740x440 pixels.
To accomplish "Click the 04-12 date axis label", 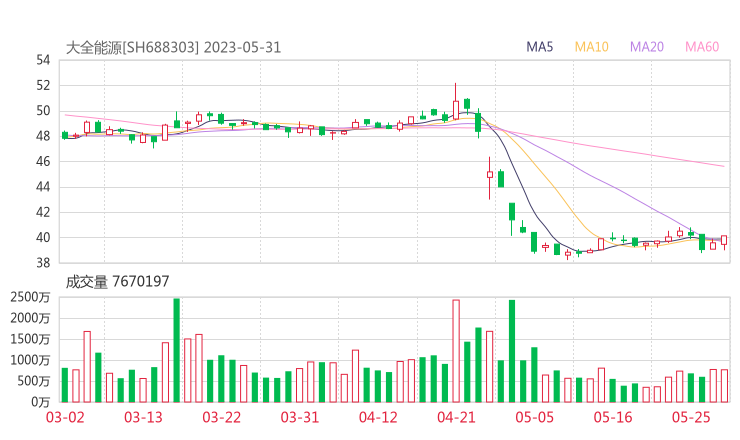I will pyautogui.click(x=378, y=417).
